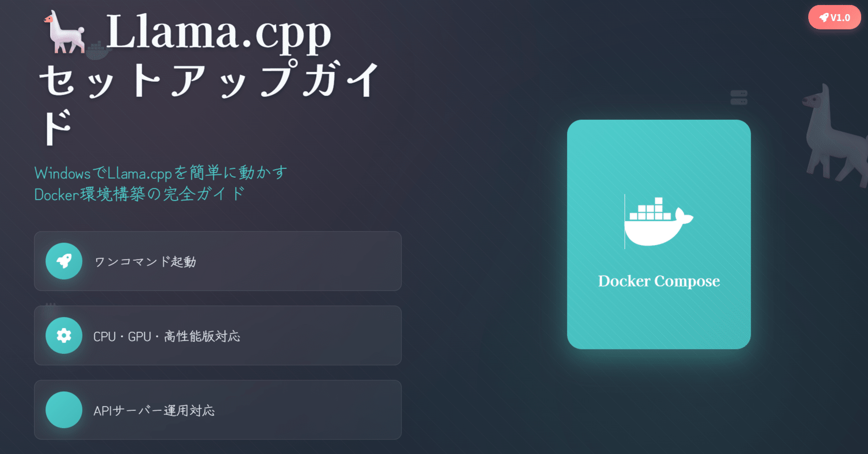Image resolution: width=868 pixels, height=454 pixels.
Task: Click the APIサーバー運用対応 label text
Action: pos(154,410)
